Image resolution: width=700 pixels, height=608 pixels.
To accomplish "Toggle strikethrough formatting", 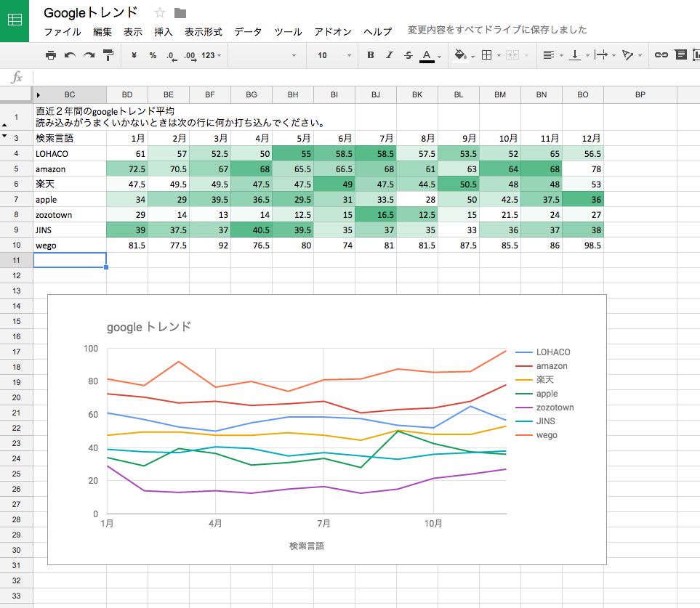I will coord(408,55).
